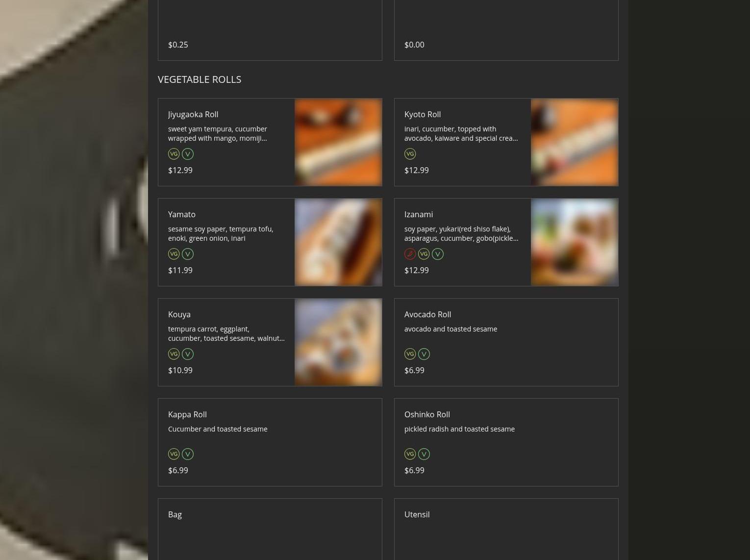Click the vegan V icon on Kappa Roll

pyautogui.click(x=188, y=454)
